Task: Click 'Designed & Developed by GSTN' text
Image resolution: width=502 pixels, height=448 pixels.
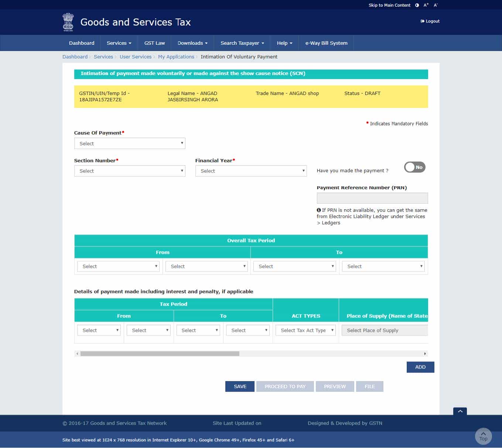Action: [x=345, y=423]
